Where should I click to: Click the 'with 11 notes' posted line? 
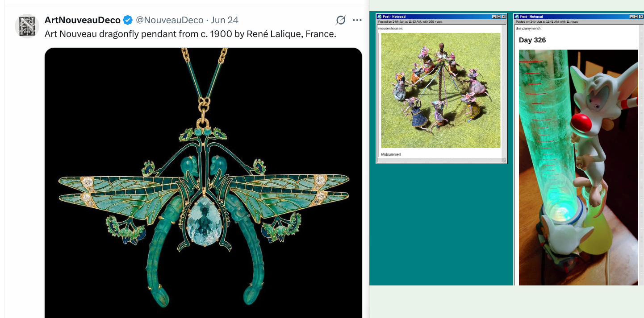(547, 21)
